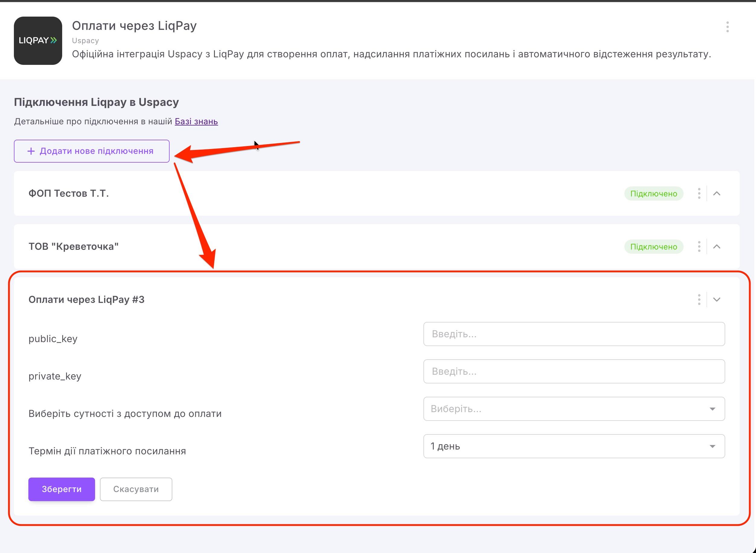The height and width of the screenshot is (553, 756).
Task: Select the ФОП Тестов Т.Т. title
Action: [x=69, y=193]
